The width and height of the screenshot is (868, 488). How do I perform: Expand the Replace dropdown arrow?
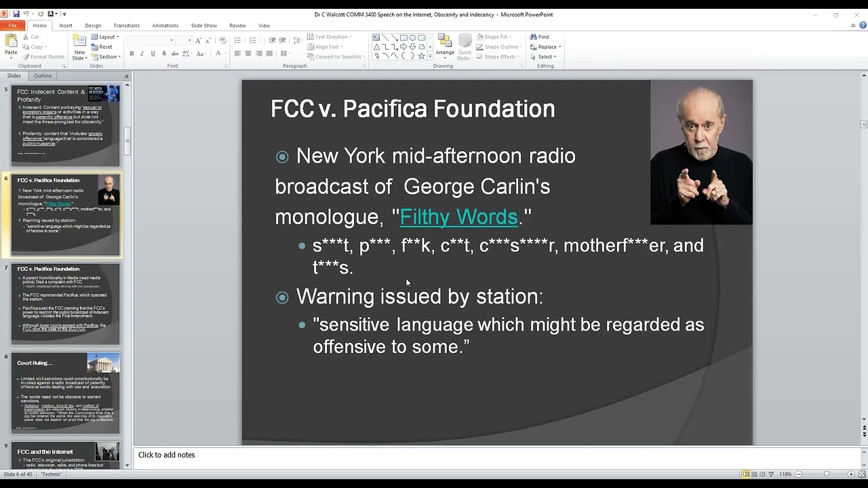point(560,47)
